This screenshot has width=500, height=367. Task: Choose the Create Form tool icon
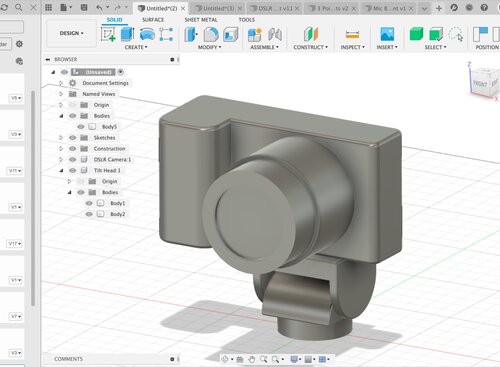click(147, 34)
